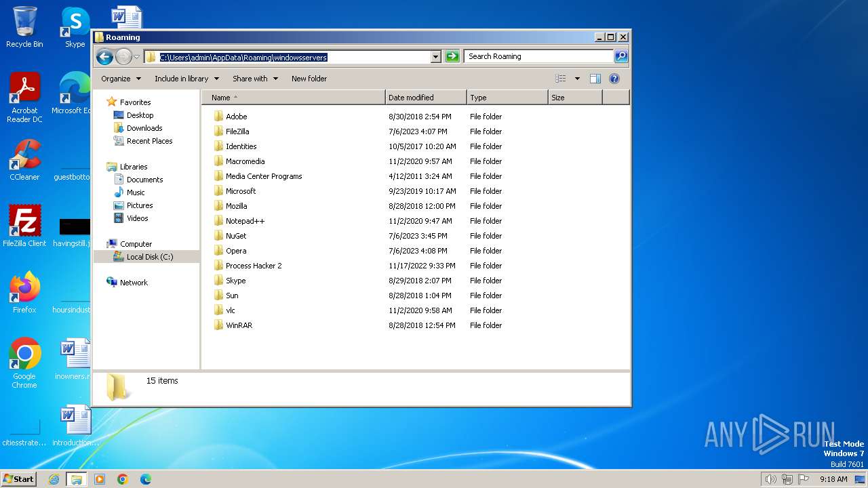Select the Microsoft folder
This screenshot has height=488, width=868.
coord(241,191)
